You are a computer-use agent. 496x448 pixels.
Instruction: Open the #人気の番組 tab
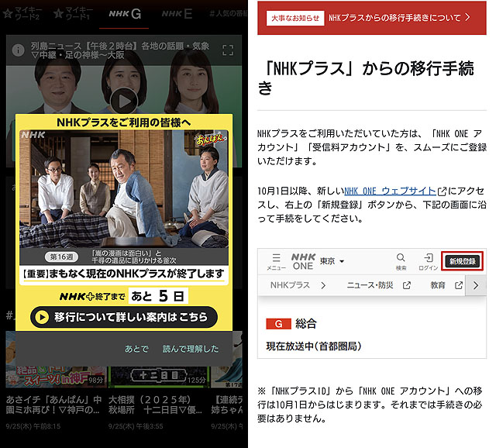click(229, 14)
